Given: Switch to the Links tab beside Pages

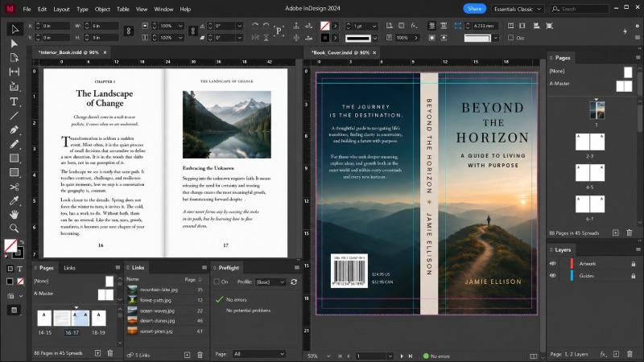Looking at the screenshot, I should point(69,268).
